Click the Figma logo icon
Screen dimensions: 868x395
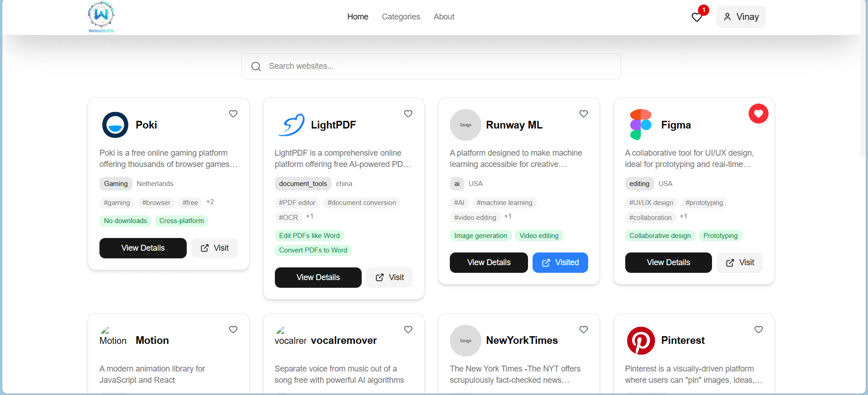pos(641,125)
